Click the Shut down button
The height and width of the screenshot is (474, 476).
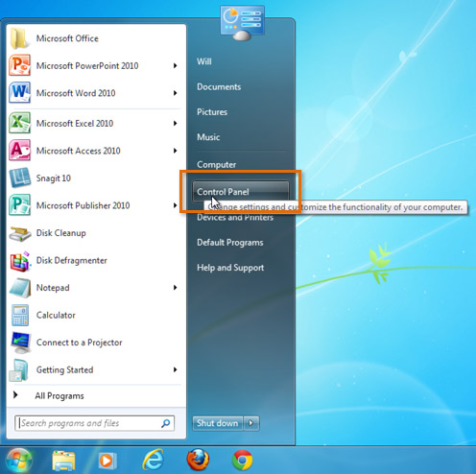[x=218, y=423]
